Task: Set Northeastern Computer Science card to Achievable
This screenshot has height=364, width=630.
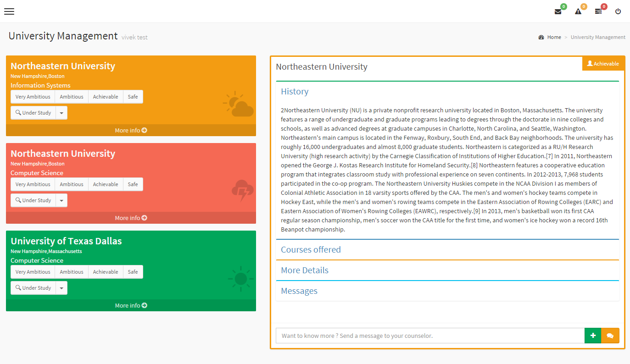Action: (x=106, y=184)
